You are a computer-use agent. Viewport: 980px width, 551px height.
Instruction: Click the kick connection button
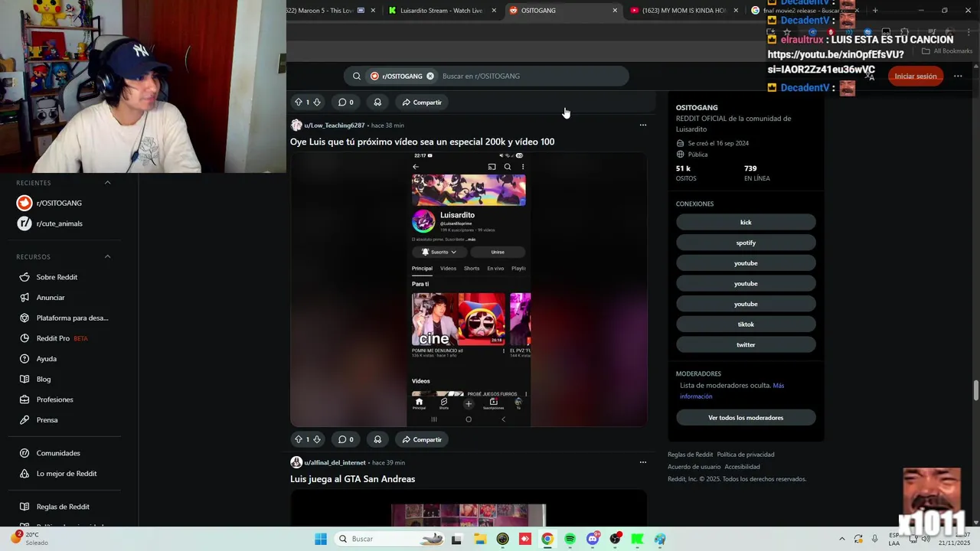(x=746, y=222)
